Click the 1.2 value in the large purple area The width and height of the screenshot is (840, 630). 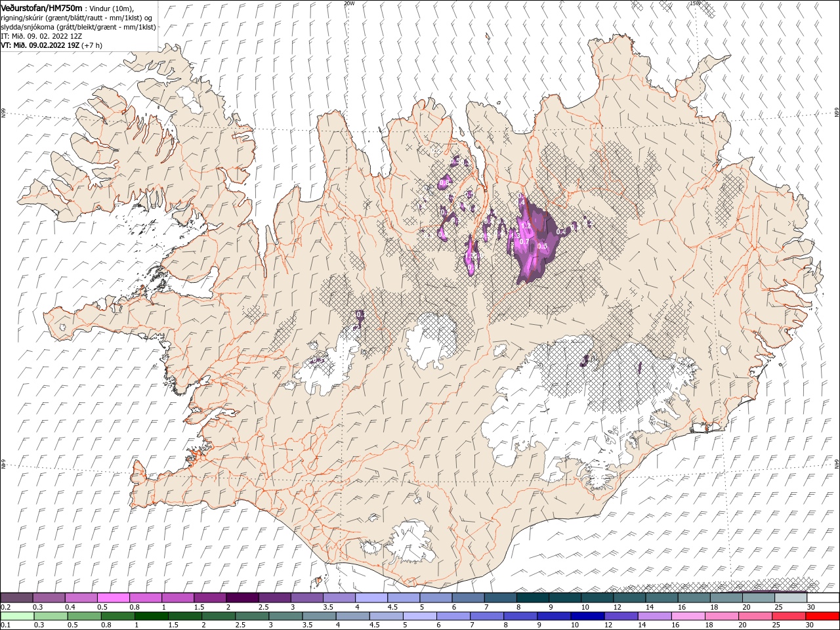pos(526,225)
